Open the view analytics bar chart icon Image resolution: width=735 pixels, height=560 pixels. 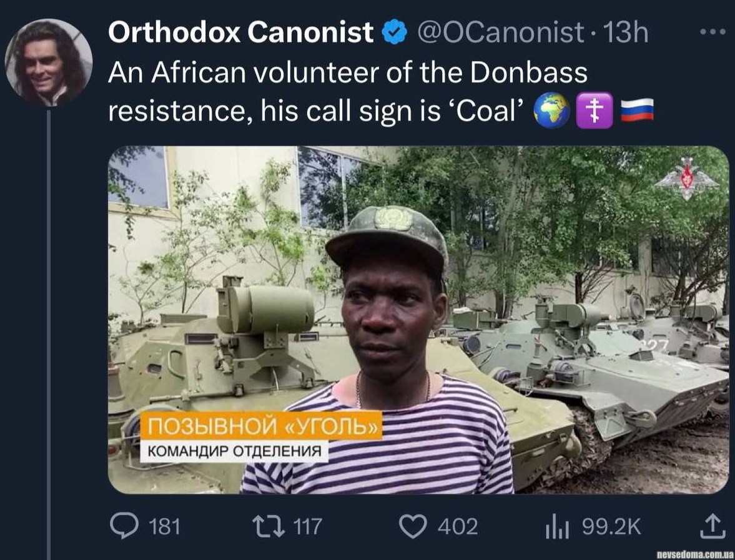(x=557, y=528)
